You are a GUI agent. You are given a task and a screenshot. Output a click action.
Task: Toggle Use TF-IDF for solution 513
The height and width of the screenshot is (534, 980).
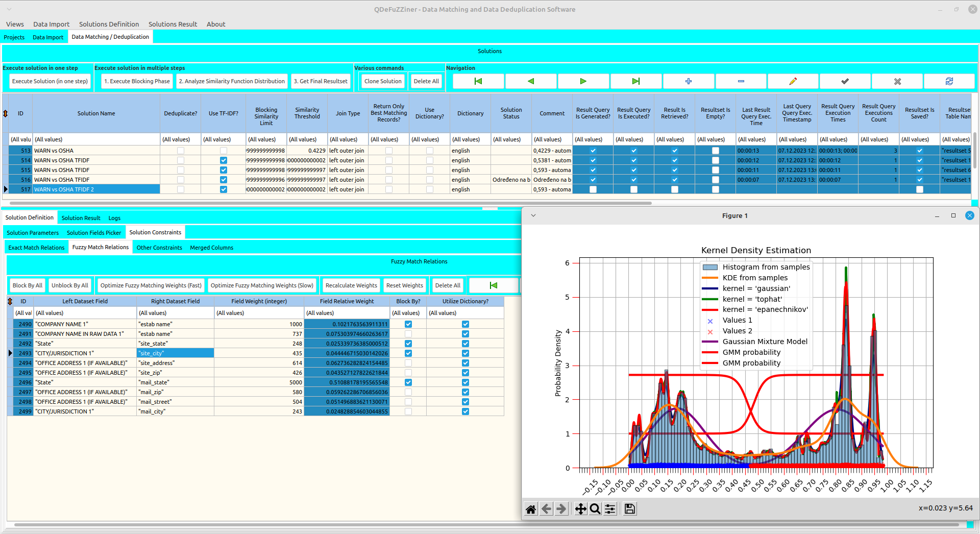point(223,151)
